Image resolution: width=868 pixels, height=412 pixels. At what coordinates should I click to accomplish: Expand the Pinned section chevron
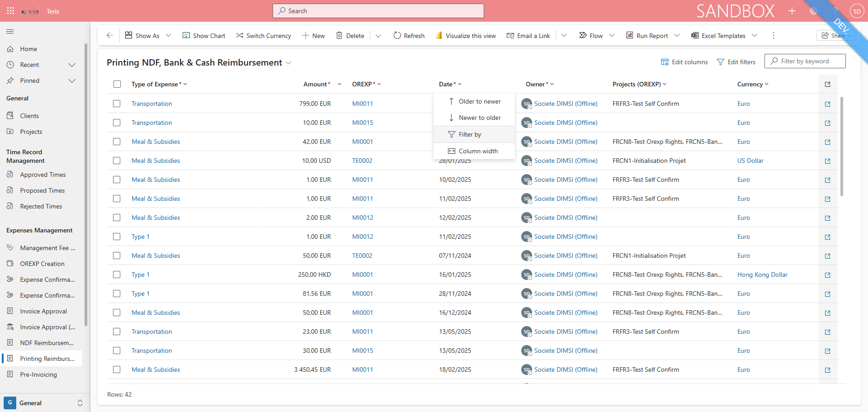pos(72,81)
